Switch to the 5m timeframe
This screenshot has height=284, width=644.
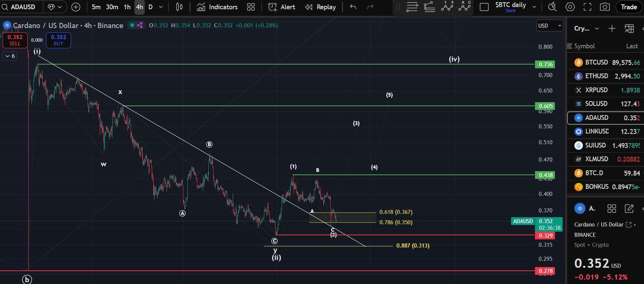(x=96, y=7)
